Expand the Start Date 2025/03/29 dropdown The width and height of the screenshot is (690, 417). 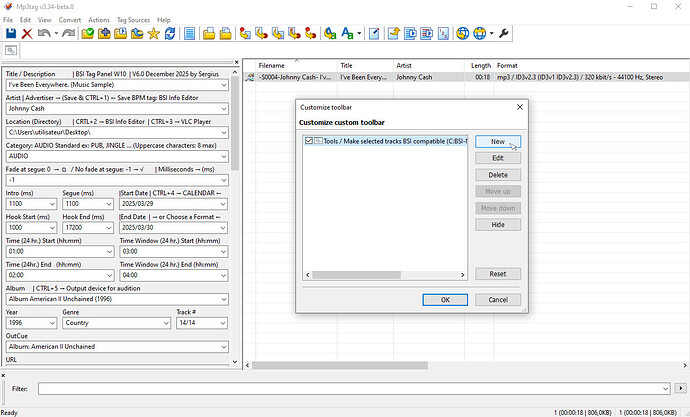(x=223, y=204)
